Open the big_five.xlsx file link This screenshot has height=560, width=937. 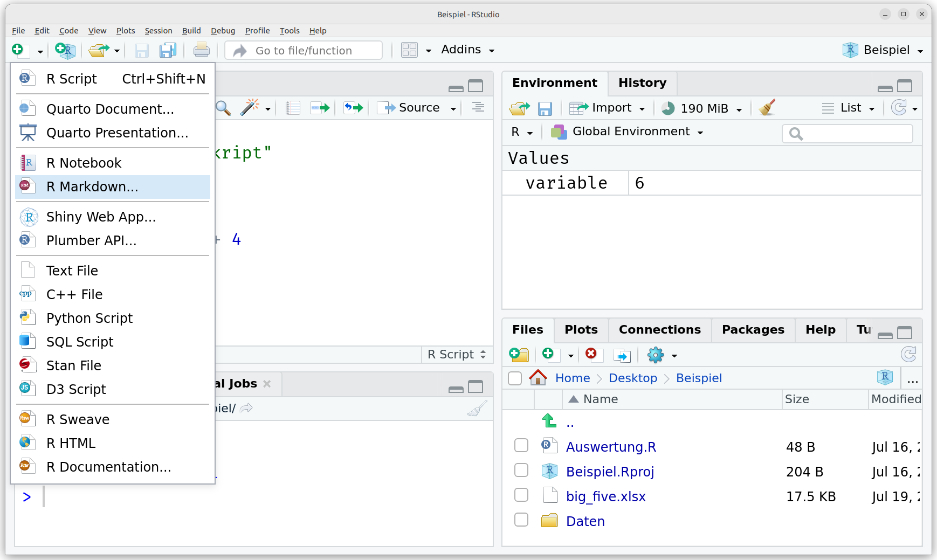[x=606, y=496]
